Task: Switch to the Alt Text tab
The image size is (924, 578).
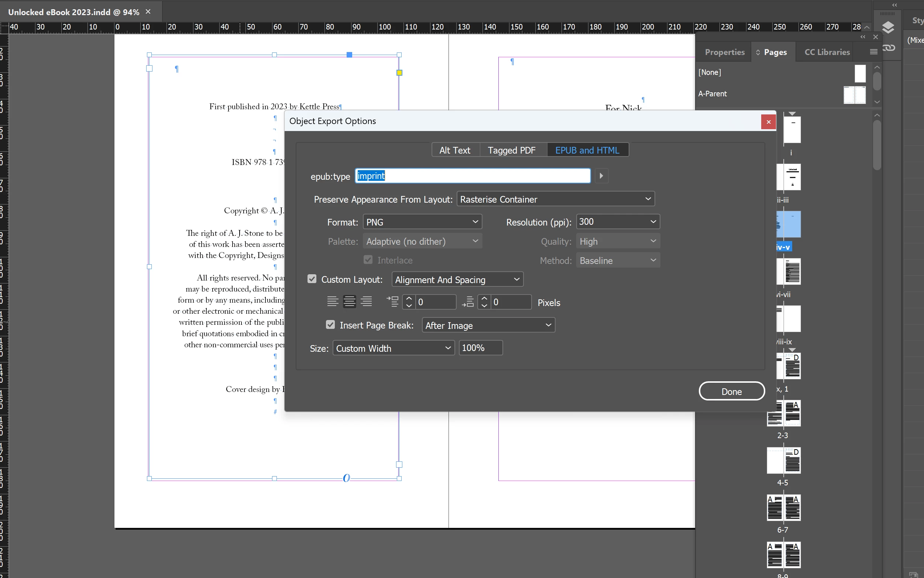Action: tap(454, 150)
